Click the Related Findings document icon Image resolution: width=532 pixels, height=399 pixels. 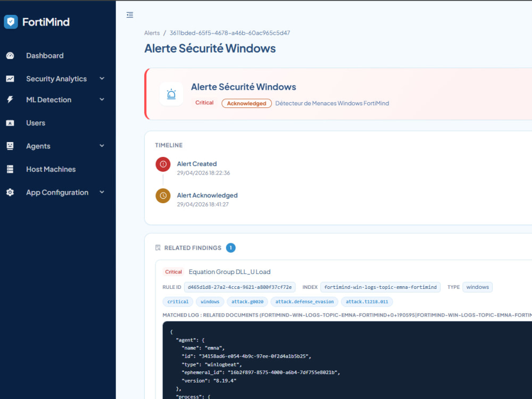coord(158,248)
